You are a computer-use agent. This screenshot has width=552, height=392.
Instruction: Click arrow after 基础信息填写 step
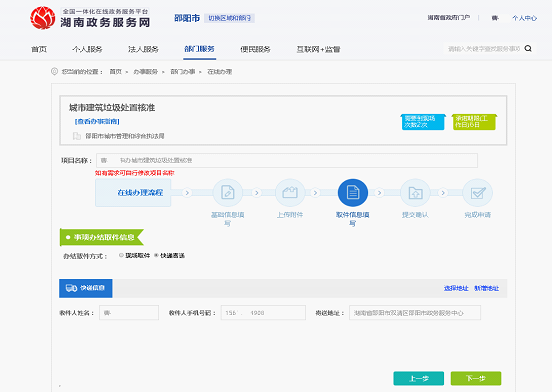pos(257,193)
